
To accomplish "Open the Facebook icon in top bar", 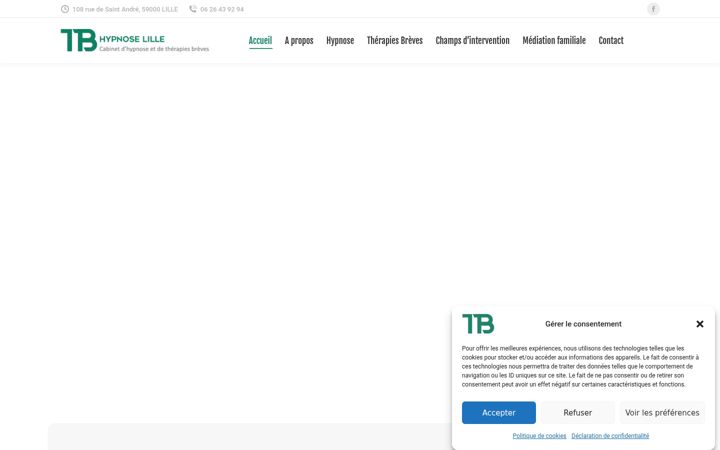I will click(653, 9).
